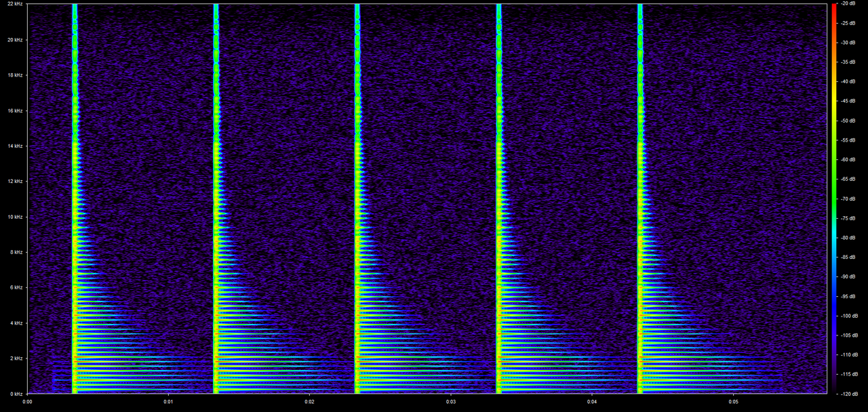Select the 0:04 time axis label
The image size is (868, 412).
[x=592, y=402]
